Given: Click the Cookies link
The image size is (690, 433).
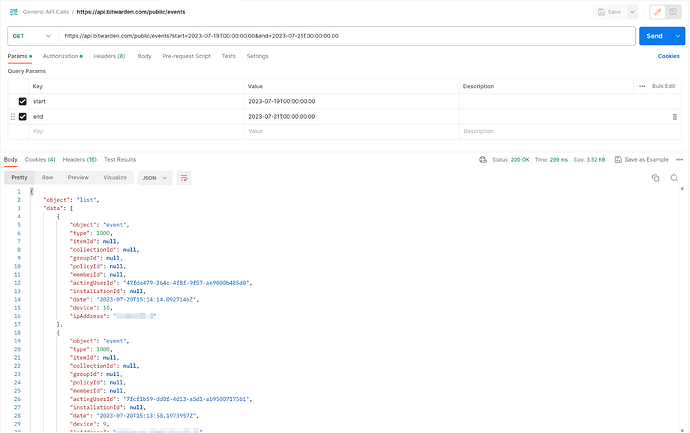Looking at the screenshot, I should click(668, 56).
